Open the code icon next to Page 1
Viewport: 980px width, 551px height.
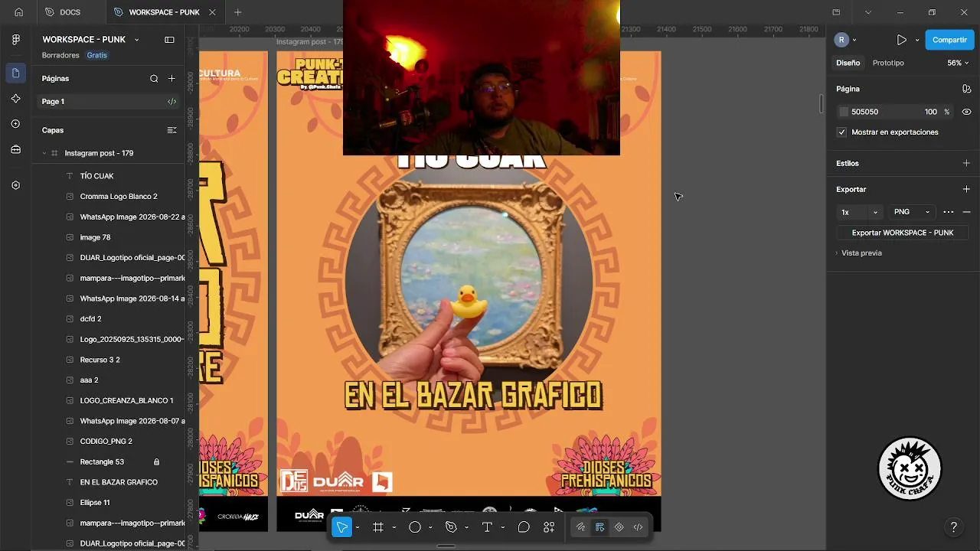tap(171, 101)
